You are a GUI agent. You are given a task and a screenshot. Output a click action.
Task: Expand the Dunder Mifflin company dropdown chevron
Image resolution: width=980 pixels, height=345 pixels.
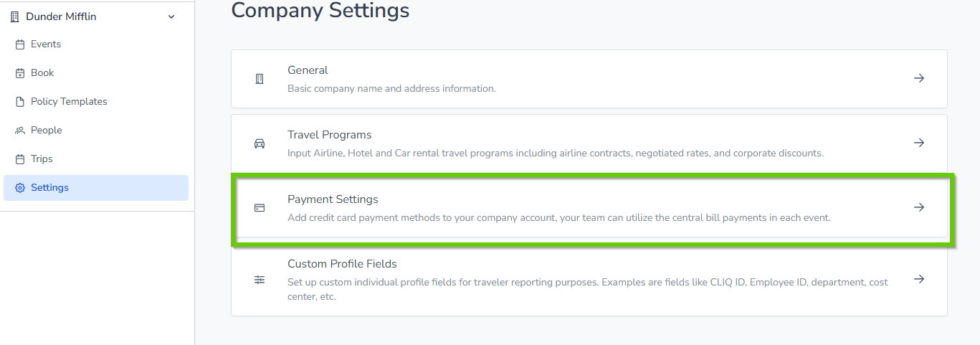(x=171, y=16)
